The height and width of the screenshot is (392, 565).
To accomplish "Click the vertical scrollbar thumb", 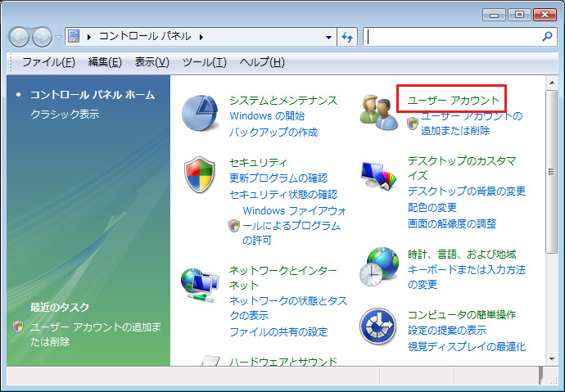I will point(551,172).
